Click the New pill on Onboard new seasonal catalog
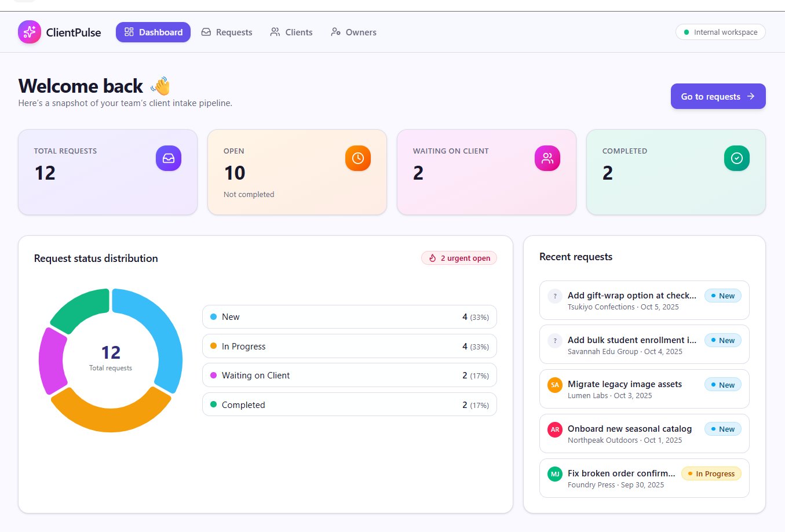Screen dimensions: 785x532 [x=722, y=429]
